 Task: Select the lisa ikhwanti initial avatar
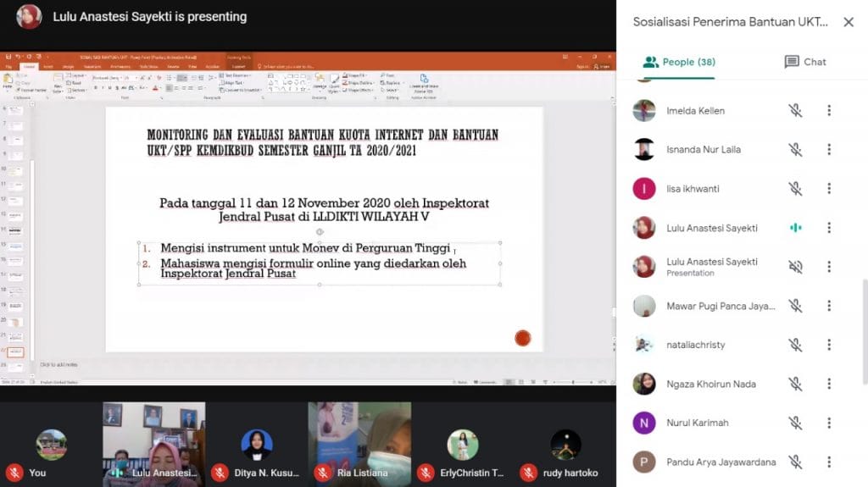tap(644, 189)
